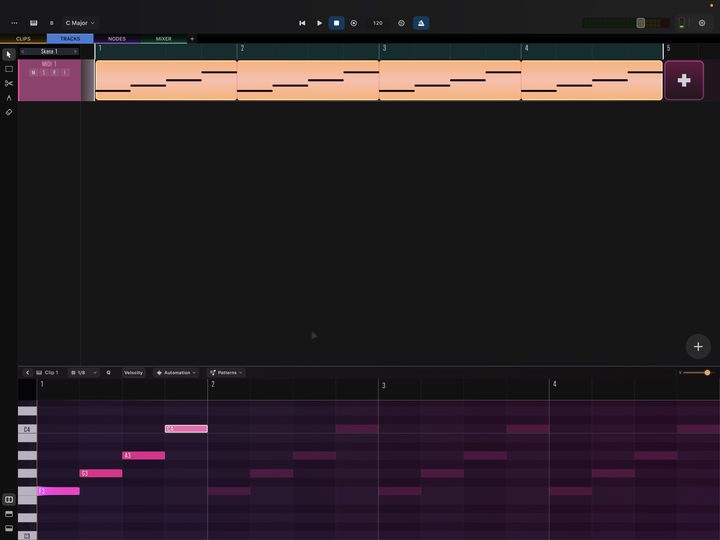The image size is (720, 540).
Task: Start playback with Play button
Action: 319,23
